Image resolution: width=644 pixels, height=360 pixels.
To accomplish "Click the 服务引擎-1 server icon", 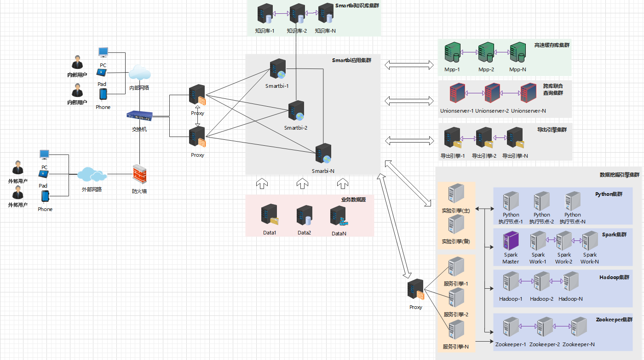I will click(456, 268).
